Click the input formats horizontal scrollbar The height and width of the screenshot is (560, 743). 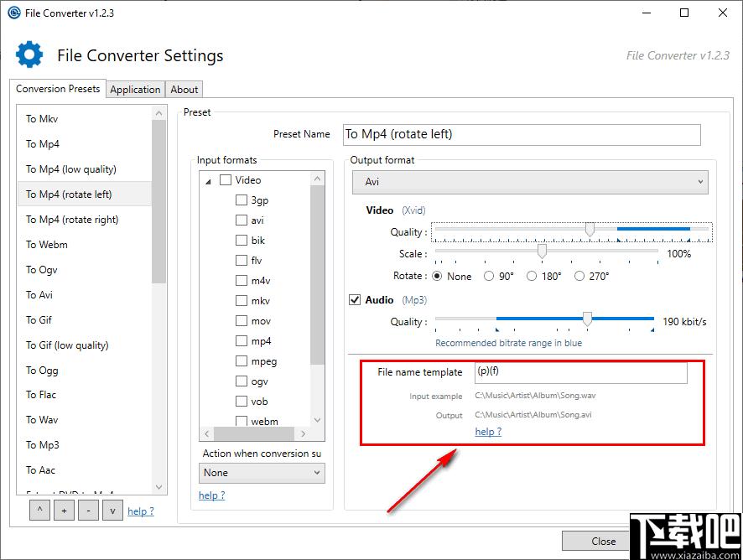click(255, 433)
